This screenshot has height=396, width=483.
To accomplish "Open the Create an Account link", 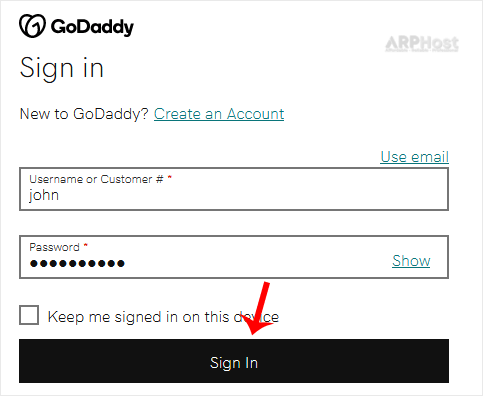I will point(219,114).
